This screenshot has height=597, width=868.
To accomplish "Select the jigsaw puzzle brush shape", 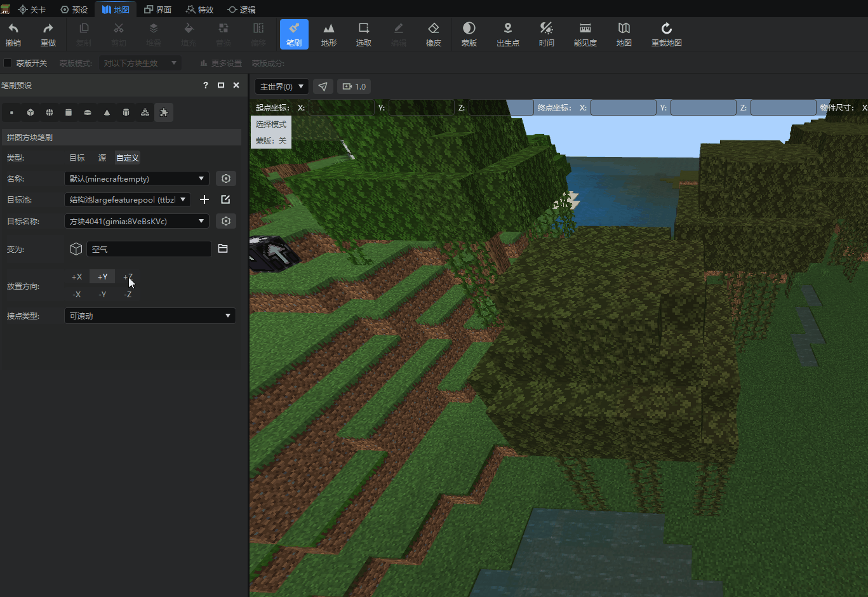I will (x=164, y=112).
